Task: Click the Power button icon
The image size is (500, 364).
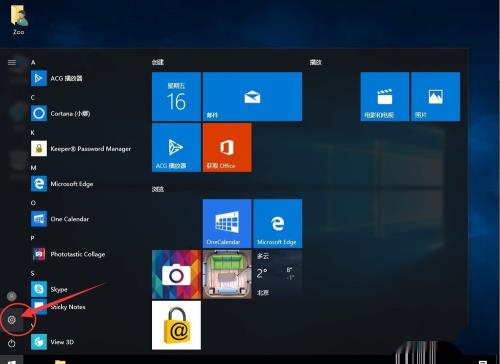Action: 12,343
